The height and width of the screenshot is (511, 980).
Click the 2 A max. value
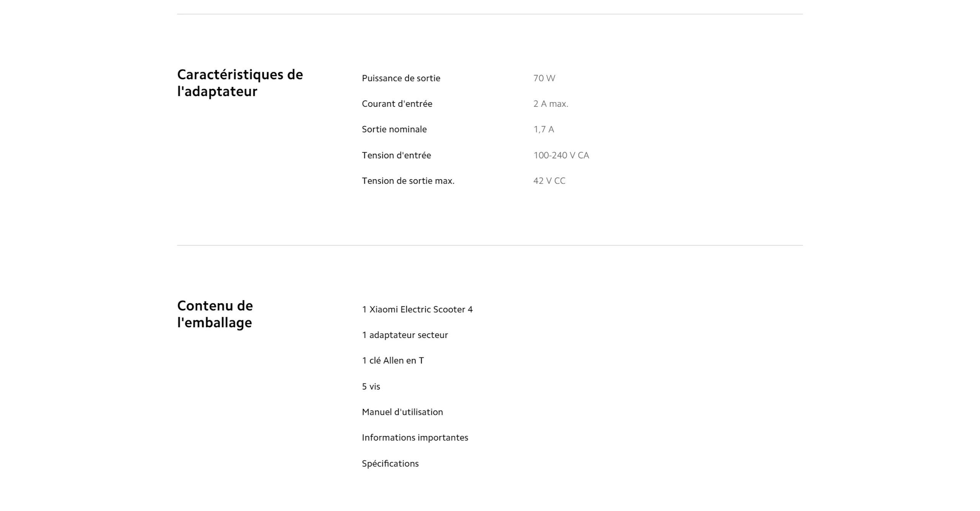[x=550, y=104]
